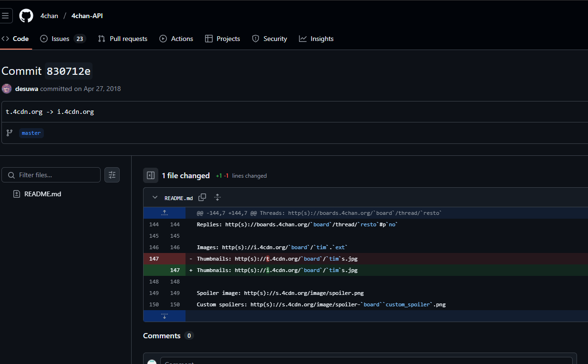Viewport: 588px width, 364px height.
Task: Expand hidden lines below the diff
Action: [x=165, y=316]
